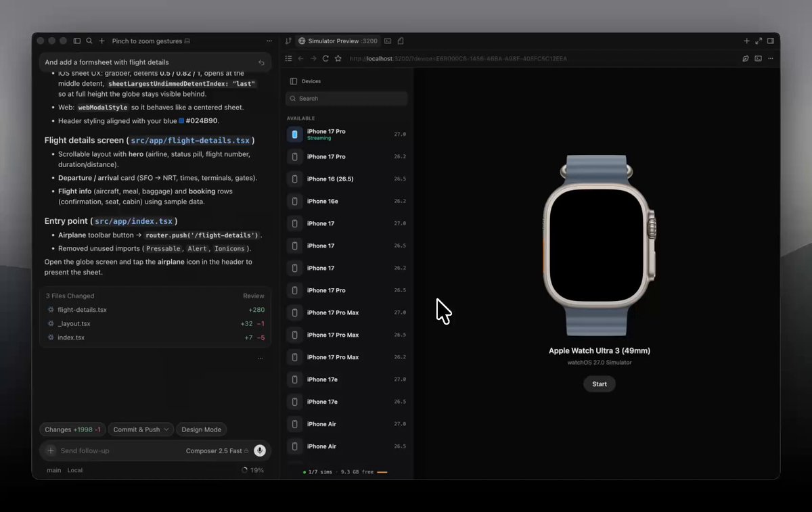
Task: Open the Composer 2.5 Fast model selector
Action: pyautogui.click(x=217, y=451)
